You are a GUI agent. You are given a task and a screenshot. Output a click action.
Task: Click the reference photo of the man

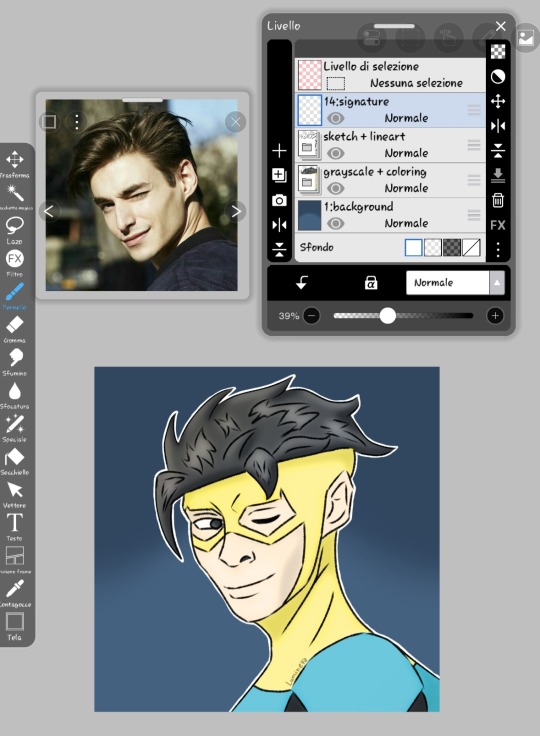tap(141, 195)
